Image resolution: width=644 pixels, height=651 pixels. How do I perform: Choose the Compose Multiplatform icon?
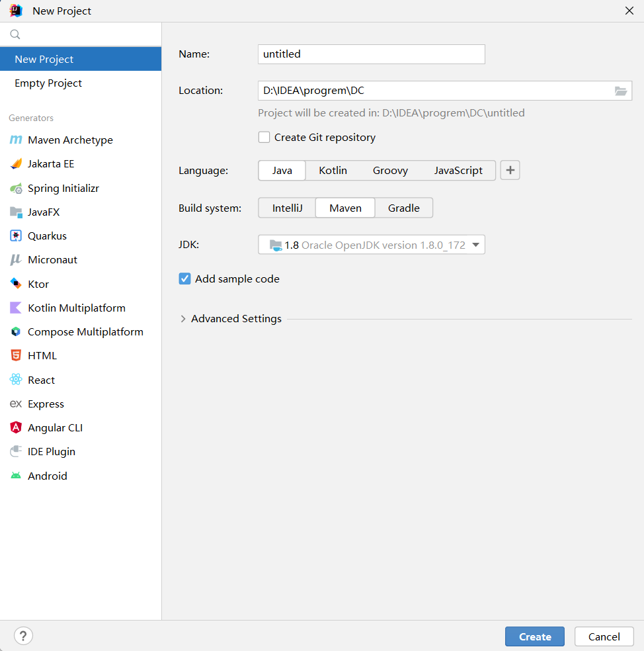tap(16, 331)
